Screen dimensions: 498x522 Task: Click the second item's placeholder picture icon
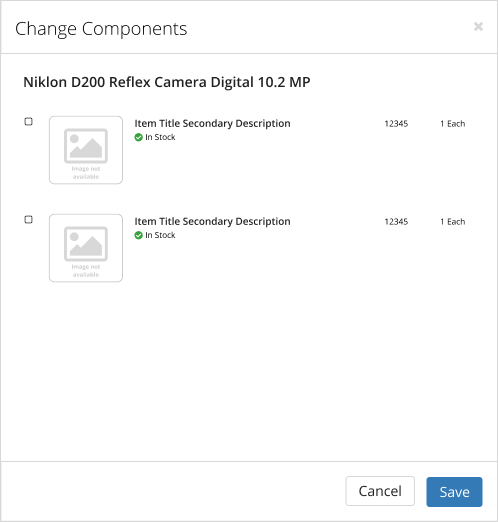pyautogui.click(x=86, y=244)
